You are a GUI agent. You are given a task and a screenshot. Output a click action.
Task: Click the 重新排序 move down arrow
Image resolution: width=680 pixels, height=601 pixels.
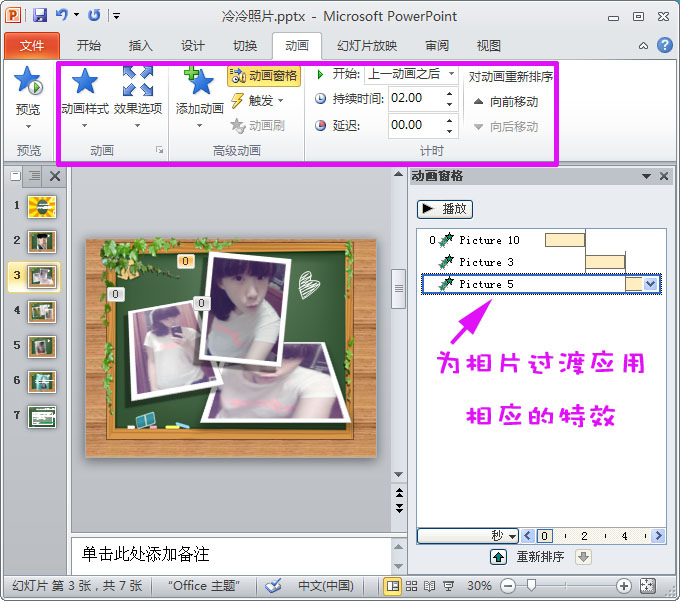pyautogui.click(x=584, y=557)
